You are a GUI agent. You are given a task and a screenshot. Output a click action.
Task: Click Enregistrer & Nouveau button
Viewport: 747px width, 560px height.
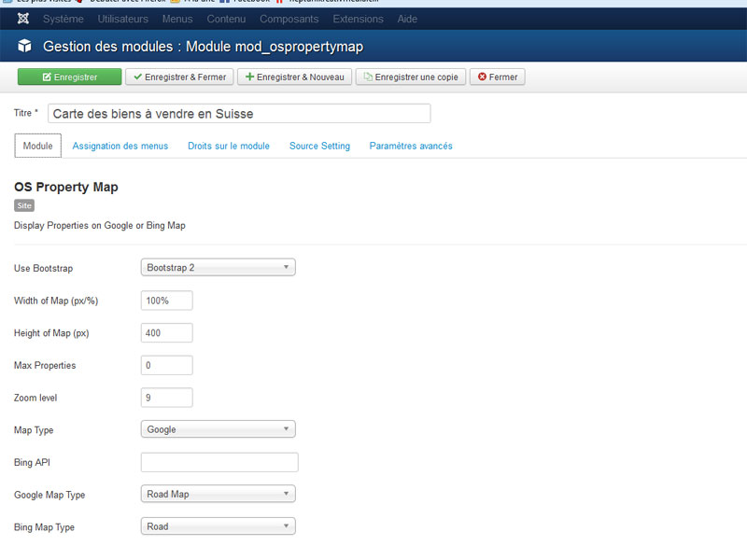pos(294,77)
